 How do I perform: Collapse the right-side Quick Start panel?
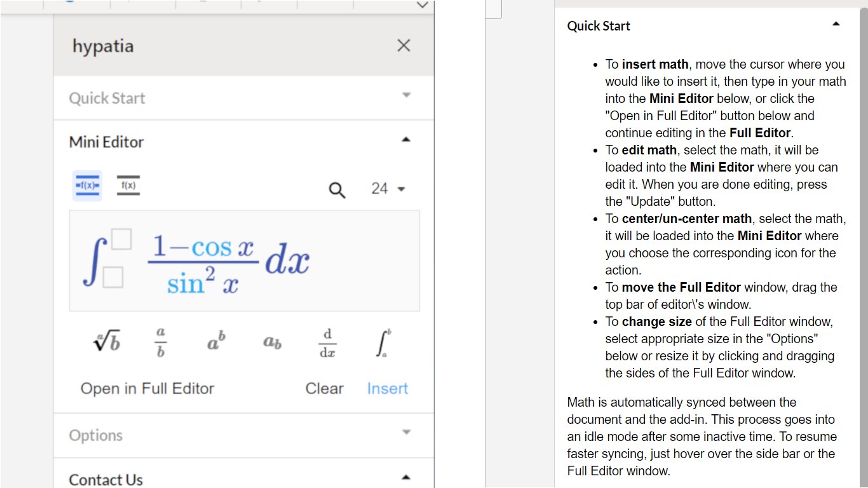click(x=836, y=24)
